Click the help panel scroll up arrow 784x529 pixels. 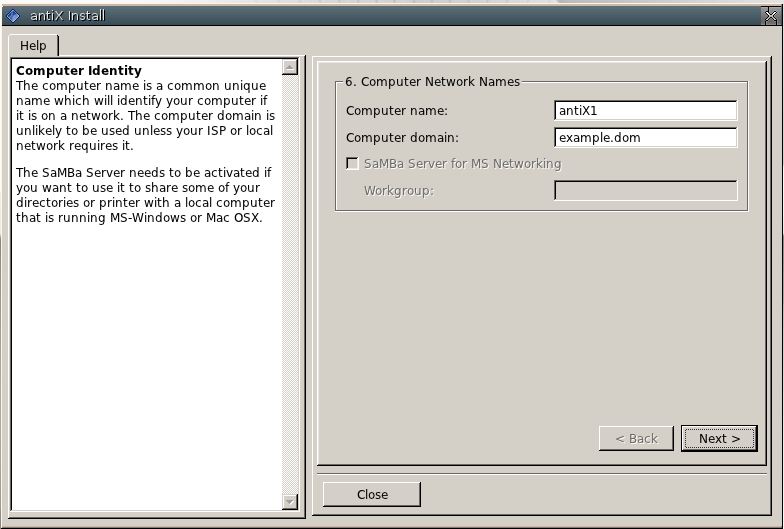pos(290,66)
